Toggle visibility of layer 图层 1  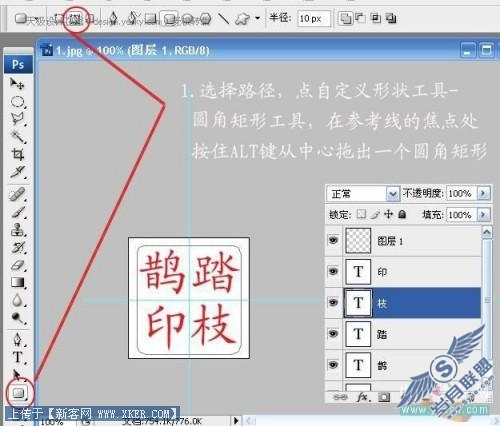click(333, 240)
